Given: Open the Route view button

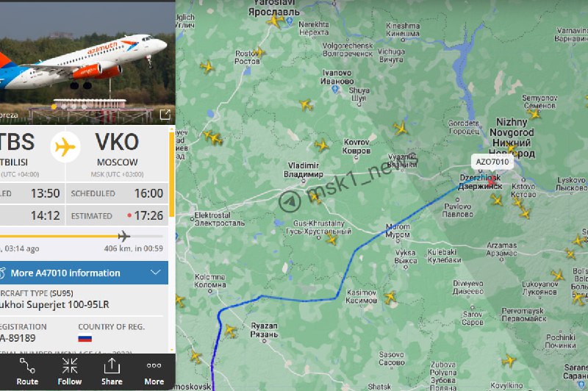Looking at the screenshot, I should pyautogui.click(x=27, y=371).
